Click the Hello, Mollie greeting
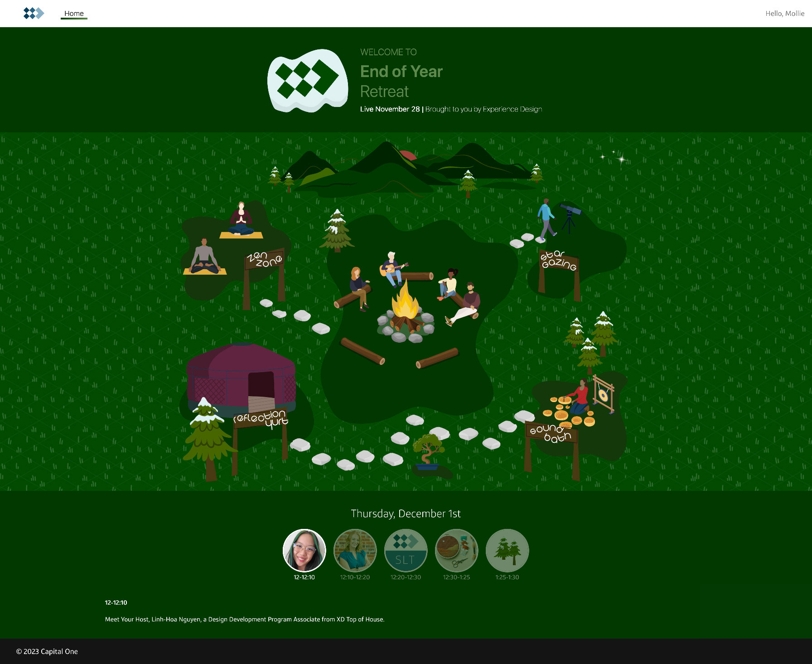 (x=785, y=14)
